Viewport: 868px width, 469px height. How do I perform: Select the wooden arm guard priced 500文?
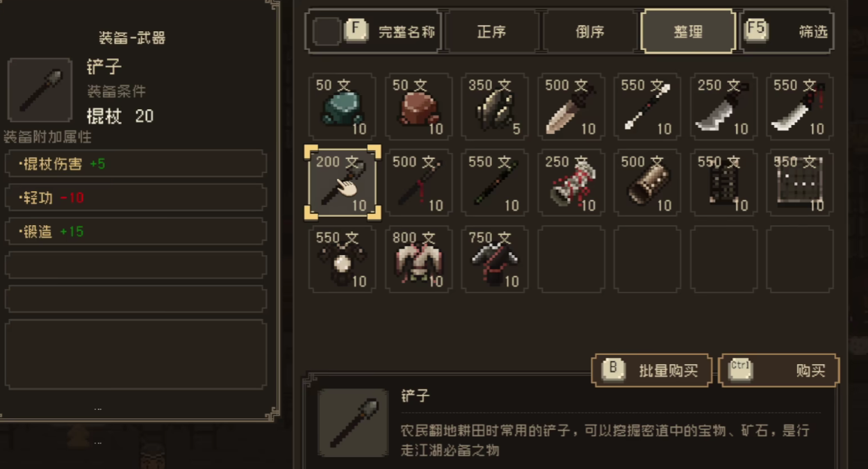[647, 183]
